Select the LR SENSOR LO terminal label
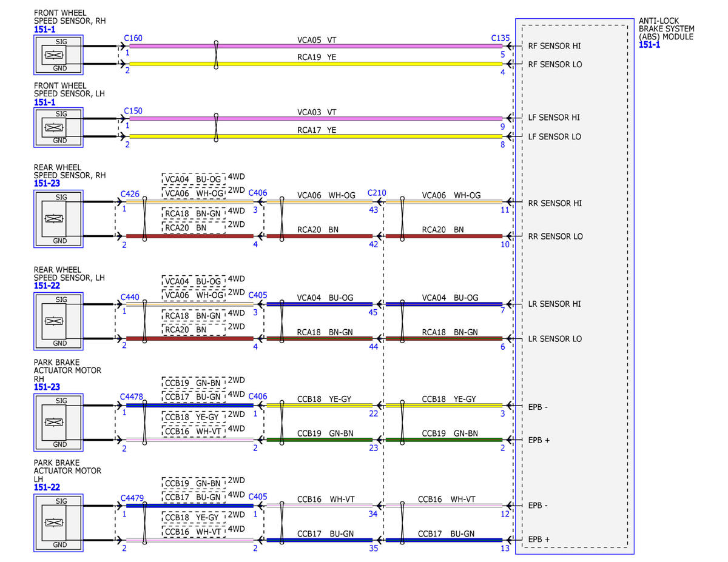 coord(554,338)
